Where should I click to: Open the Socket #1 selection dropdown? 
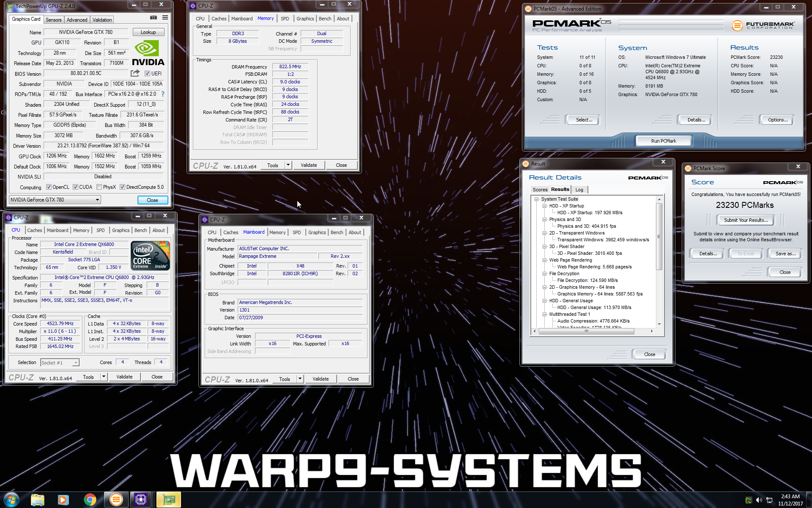point(60,362)
